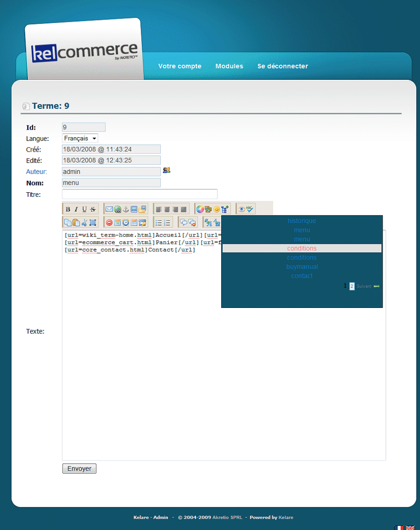The height and width of the screenshot is (530, 420).
Task: Insert a bulleted list
Action: click(159, 223)
